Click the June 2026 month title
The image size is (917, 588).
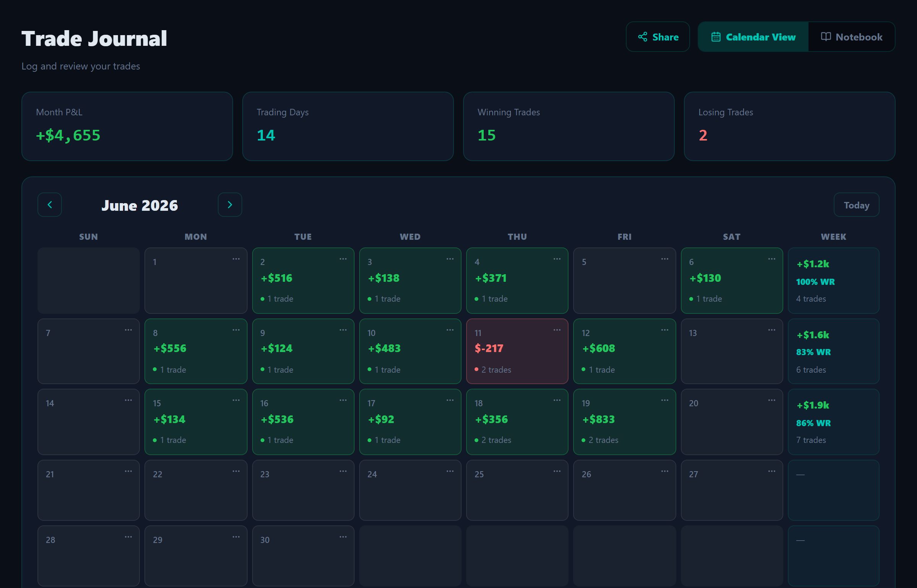(139, 205)
